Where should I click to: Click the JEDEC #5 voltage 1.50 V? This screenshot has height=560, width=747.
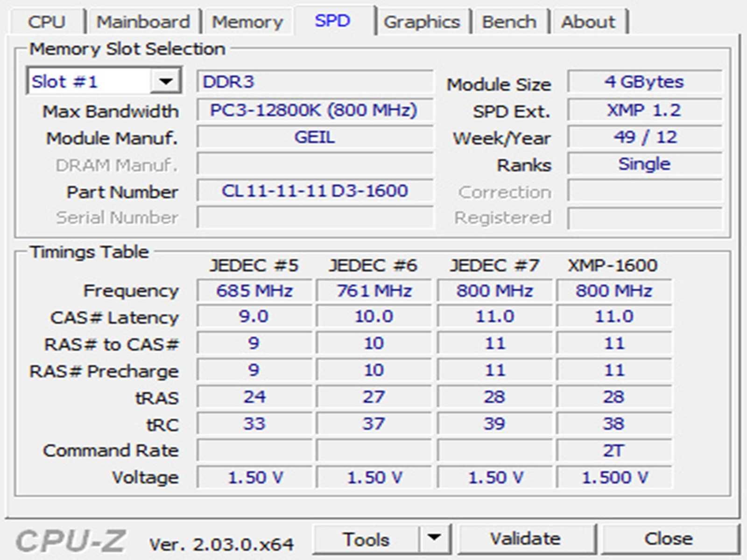tap(254, 477)
